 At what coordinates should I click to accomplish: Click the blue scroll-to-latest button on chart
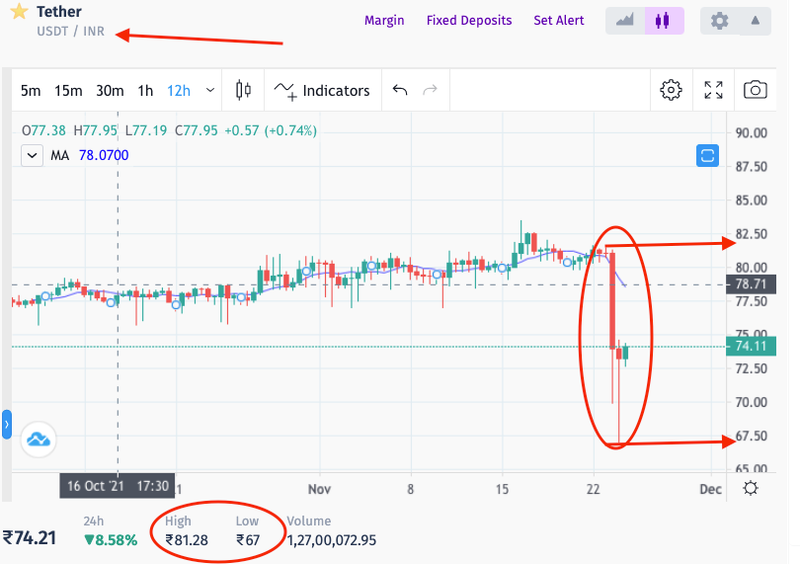click(x=708, y=156)
